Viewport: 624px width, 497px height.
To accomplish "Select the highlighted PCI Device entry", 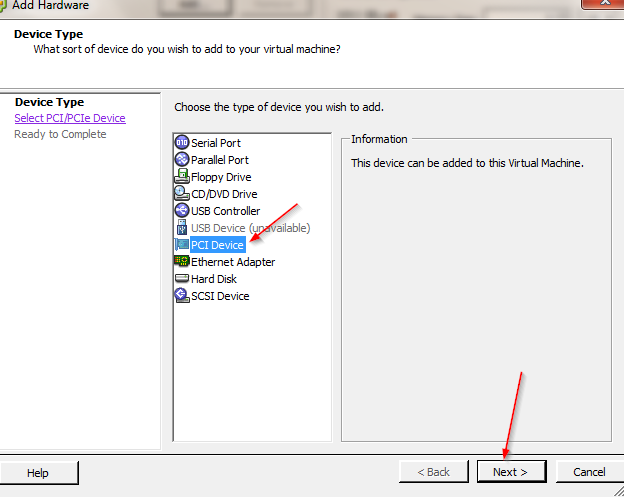I will coord(218,245).
